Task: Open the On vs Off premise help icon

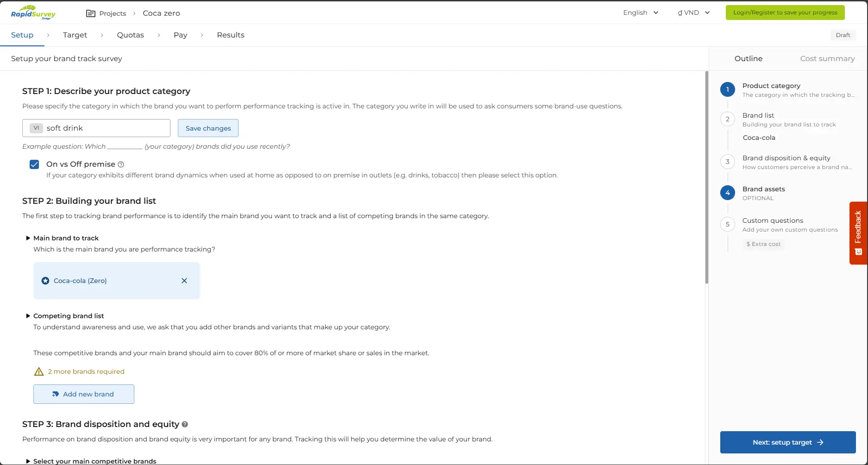Action: [121, 164]
